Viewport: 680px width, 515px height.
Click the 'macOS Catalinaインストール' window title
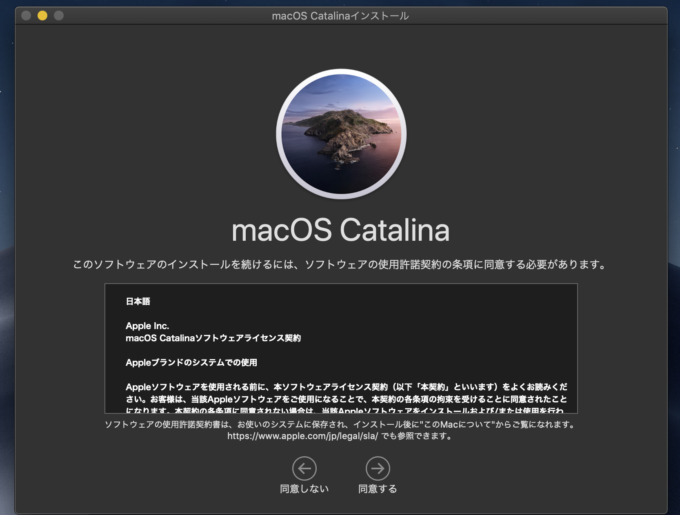point(340,16)
